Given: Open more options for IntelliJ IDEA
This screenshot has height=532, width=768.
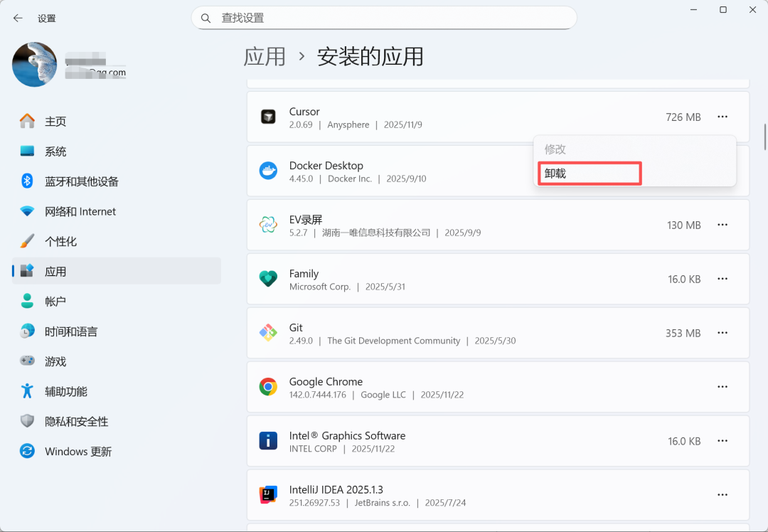Looking at the screenshot, I should tap(722, 495).
